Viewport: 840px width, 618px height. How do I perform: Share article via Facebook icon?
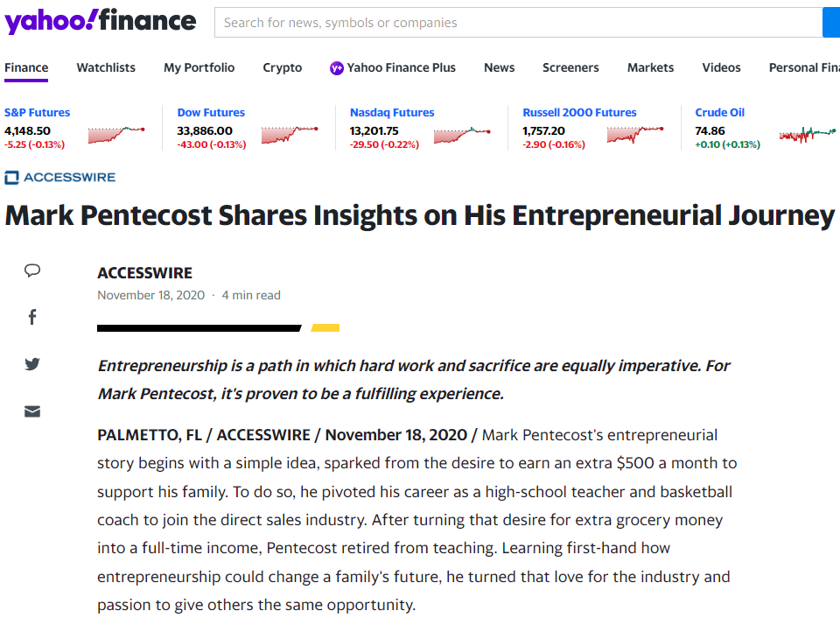click(32, 317)
